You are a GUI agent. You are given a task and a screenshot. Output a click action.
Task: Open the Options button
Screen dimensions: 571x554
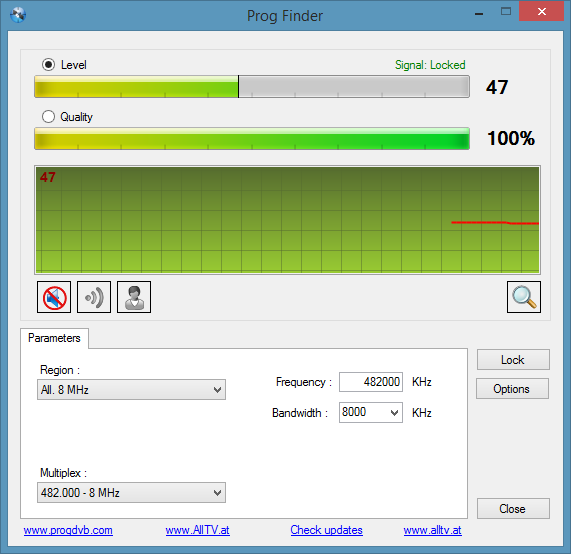click(512, 389)
